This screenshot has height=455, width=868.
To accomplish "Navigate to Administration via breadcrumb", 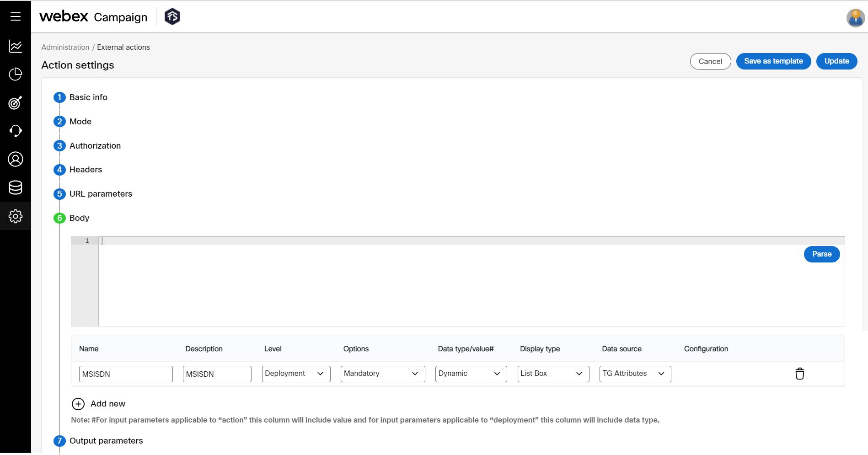I will click(x=65, y=47).
